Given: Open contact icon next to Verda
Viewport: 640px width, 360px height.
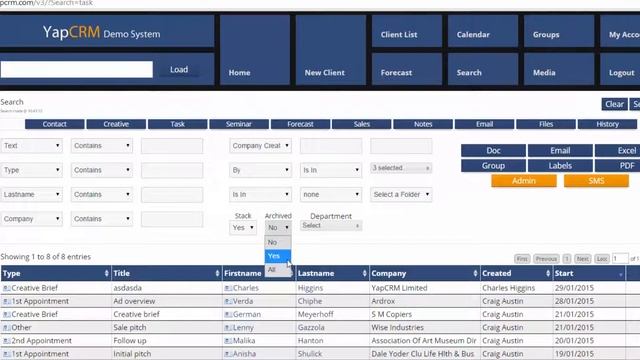Looking at the screenshot, I should (x=228, y=301).
